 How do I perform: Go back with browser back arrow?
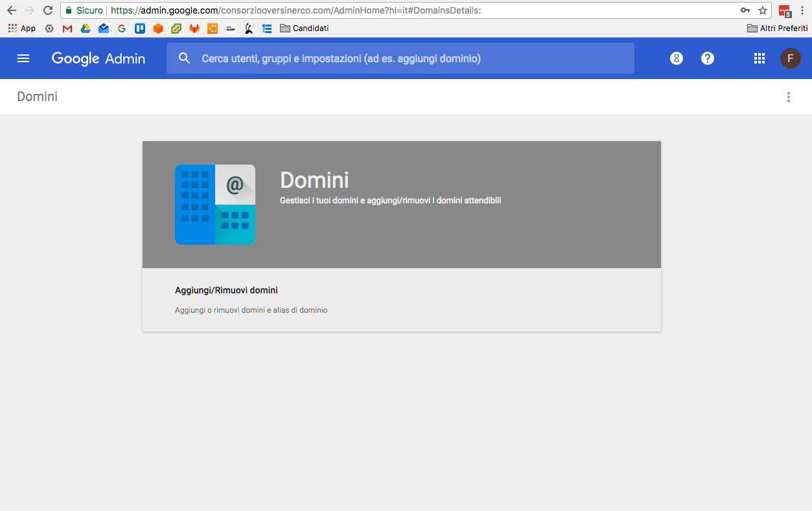click(x=12, y=10)
